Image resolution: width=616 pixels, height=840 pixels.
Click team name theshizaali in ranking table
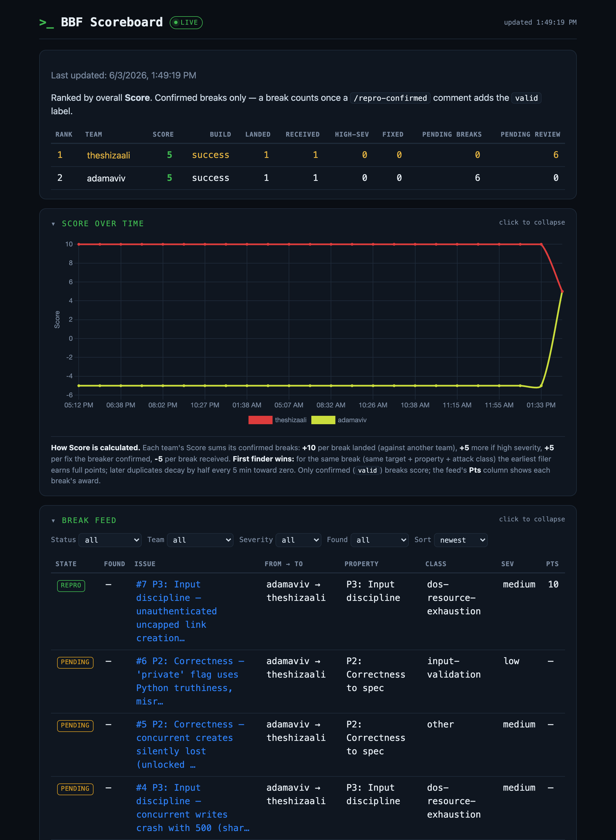pyautogui.click(x=109, y=155)
